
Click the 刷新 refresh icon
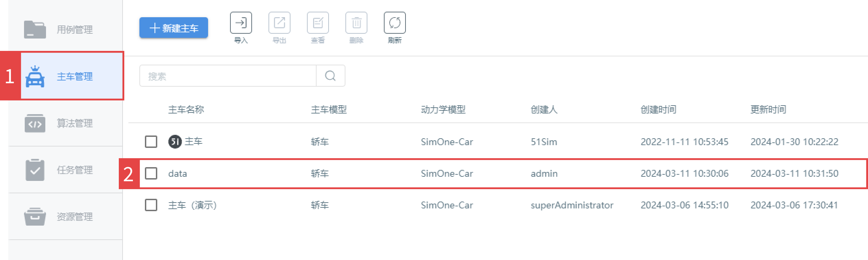[395, 23]
